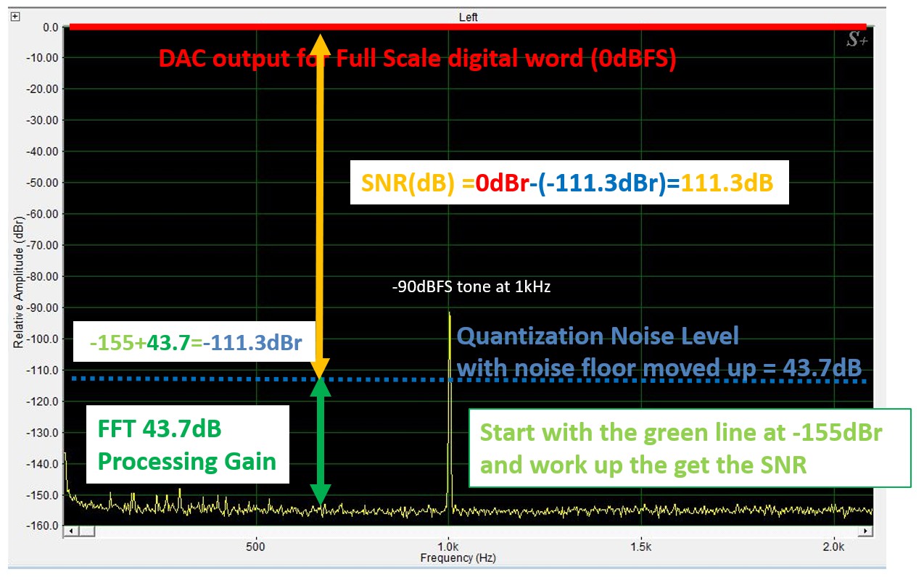Image resolution: width=924 pixels, height=580 pixels.
Task: Click the "Quantization Noise Level" blue text
Action: click(x=598, y=336)
